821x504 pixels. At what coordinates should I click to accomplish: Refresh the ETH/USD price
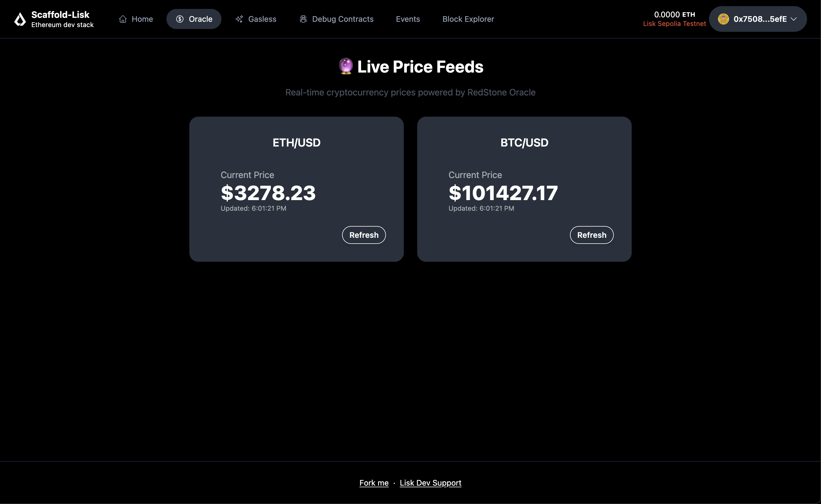click(x=364, y=235)
